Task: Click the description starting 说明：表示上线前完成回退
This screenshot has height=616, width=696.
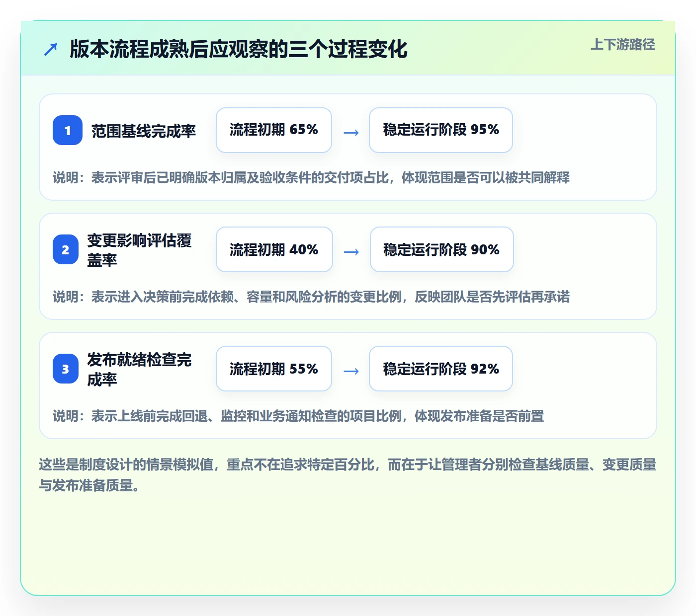Action: [x=298, y=416]
